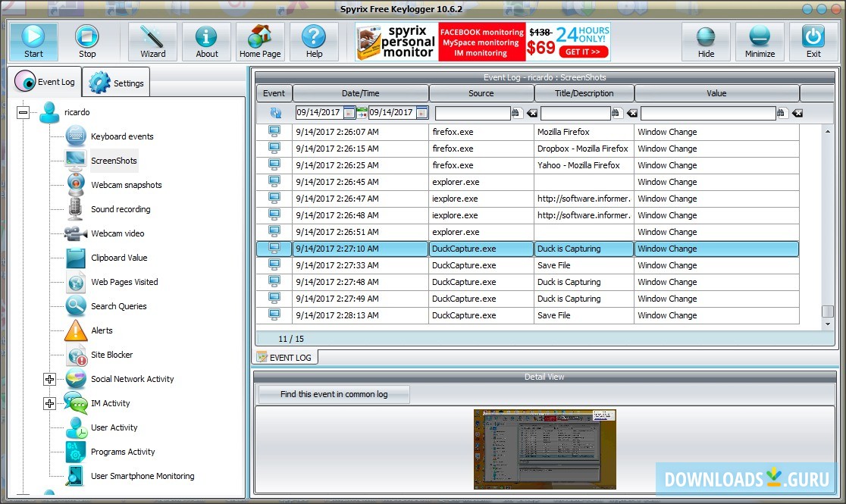The height and width of the screenshot is (504, 846).
Task: Launch the Wizard tool
Action: coord(152,42)
